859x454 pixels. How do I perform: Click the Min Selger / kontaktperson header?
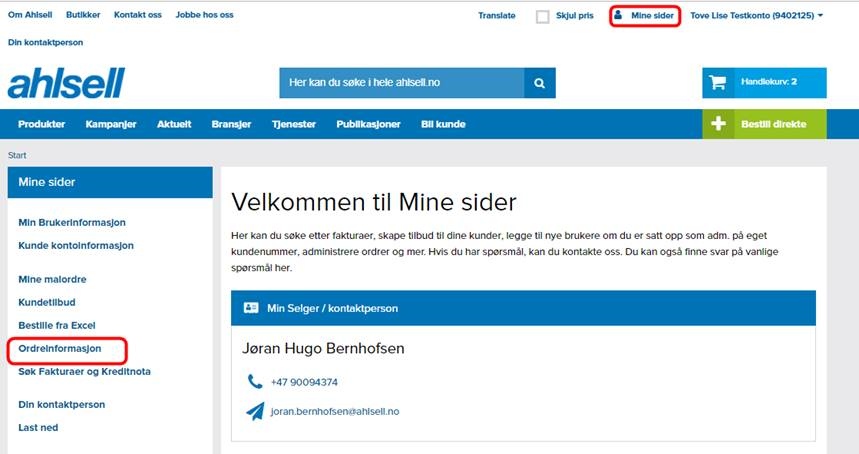(523, 308)
